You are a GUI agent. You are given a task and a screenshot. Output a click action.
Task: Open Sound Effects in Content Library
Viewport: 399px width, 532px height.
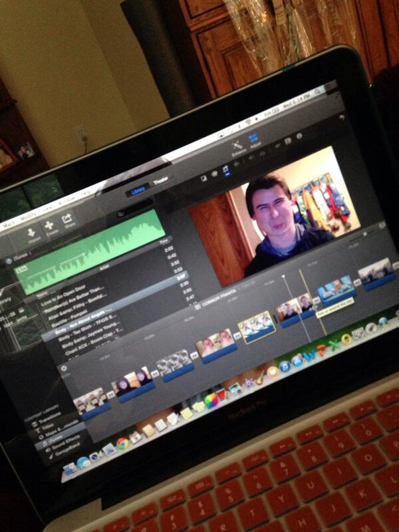[x=63, y=444]
